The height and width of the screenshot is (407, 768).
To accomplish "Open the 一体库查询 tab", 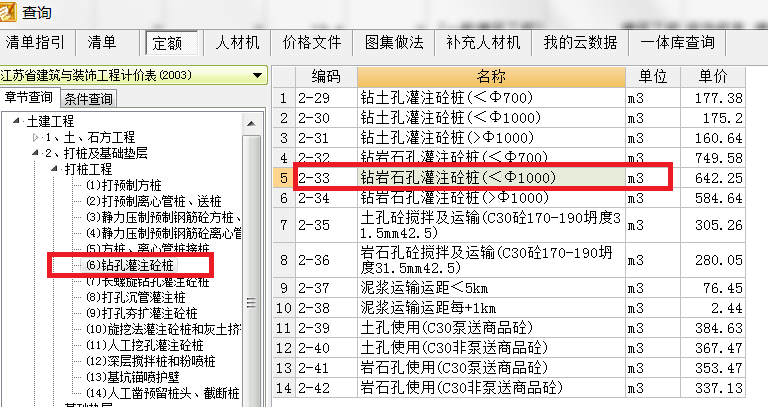I will point(677,43).
